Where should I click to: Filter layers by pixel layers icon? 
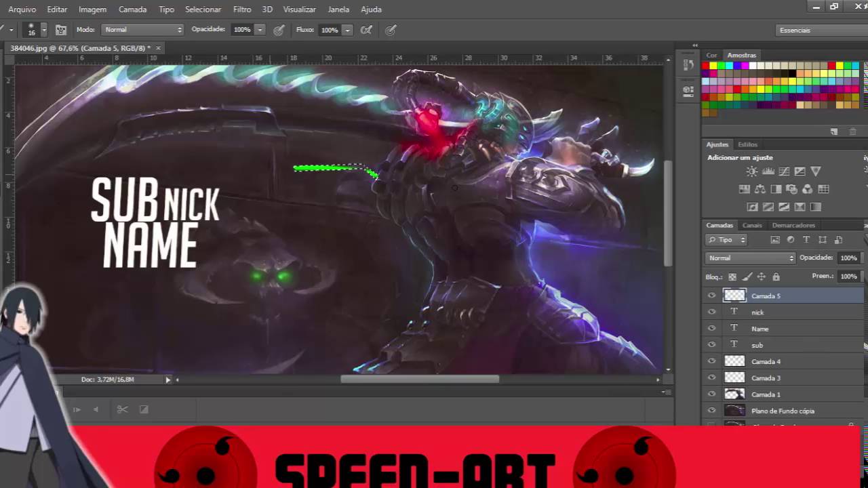pyautogui.click(x=775, y=240)
